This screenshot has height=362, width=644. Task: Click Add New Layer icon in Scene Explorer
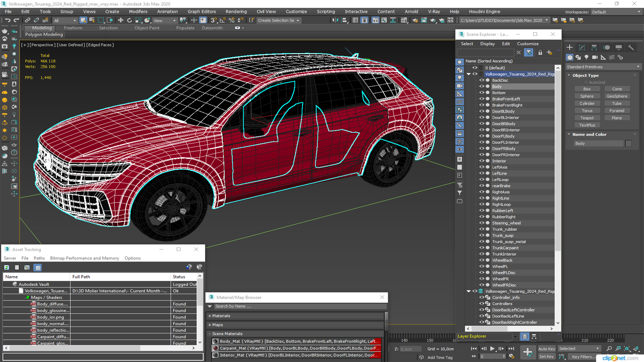pos(549,53)
